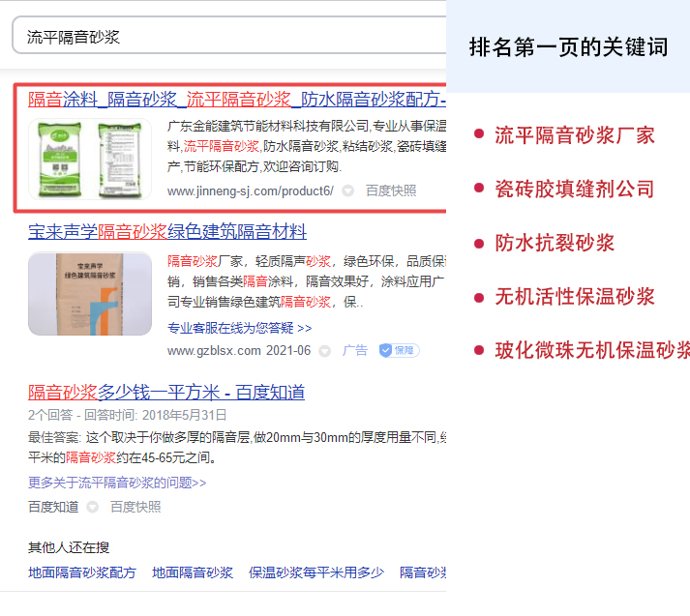Select related search 保温砂浆每平米用多少

(316, 573)
